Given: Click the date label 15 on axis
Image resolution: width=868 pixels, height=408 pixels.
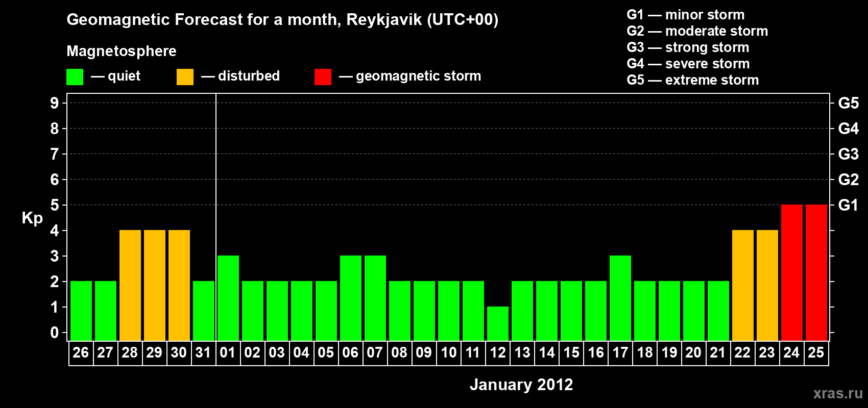Looking at the screenshot, I should click(571, 352).
